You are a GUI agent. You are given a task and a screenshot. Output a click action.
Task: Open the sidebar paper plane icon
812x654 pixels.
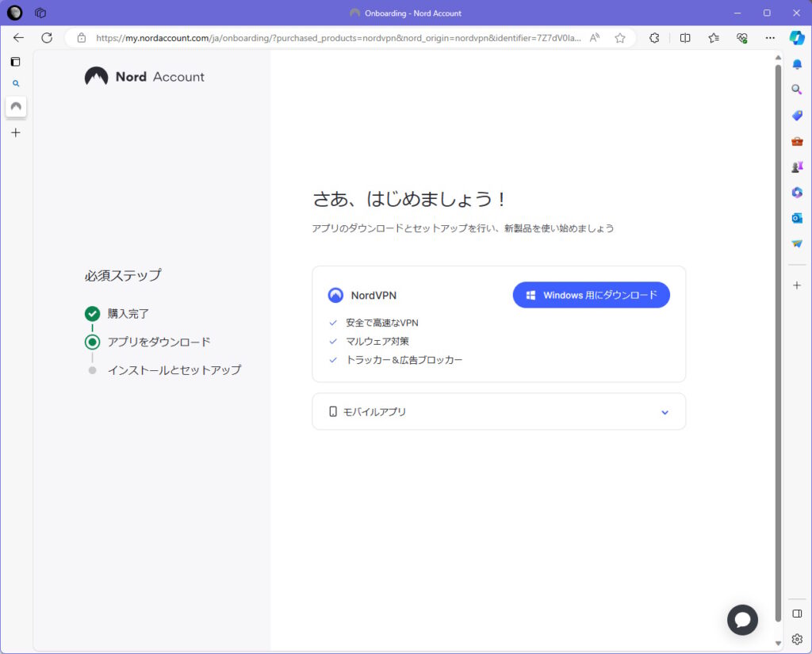coord(797,243)
